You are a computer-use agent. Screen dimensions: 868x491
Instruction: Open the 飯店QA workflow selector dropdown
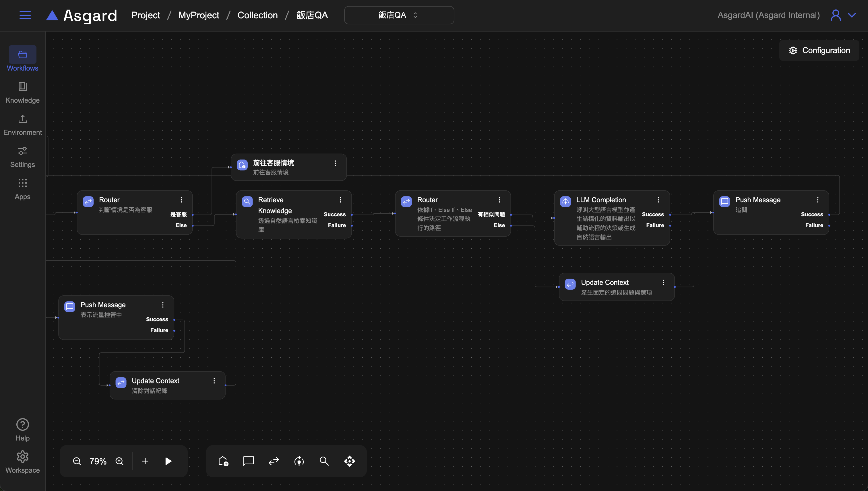pyautogui.click(x=399, y=15)
